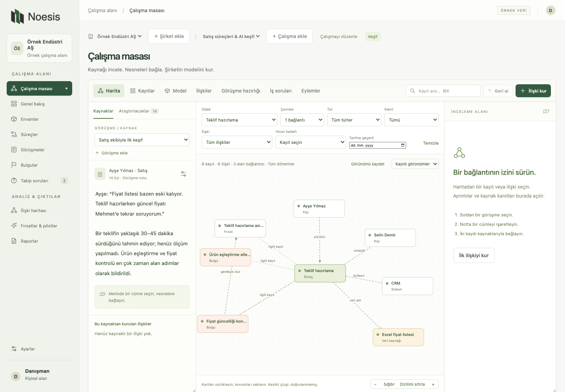Image resolution: width=565 pixels, height=392 pixels.
Task: Click the Temizle link to clear filters
Action: [x=431, y=143]
